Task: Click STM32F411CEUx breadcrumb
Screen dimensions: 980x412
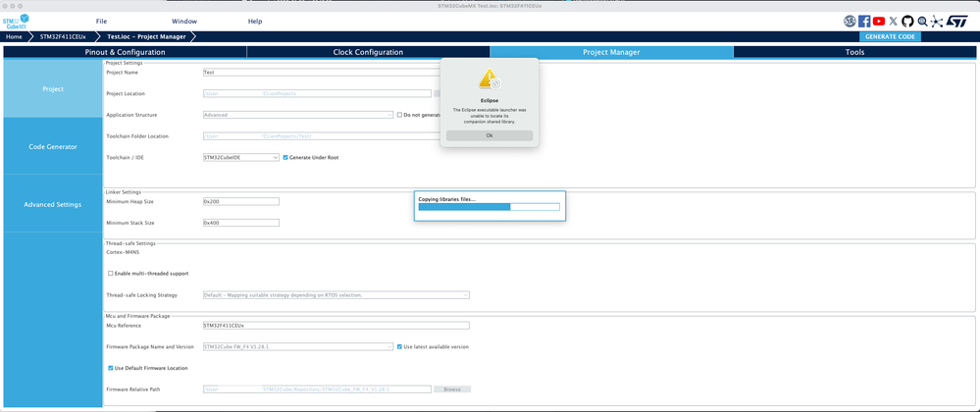Action: pyautogui.click(x=63, y=37)
